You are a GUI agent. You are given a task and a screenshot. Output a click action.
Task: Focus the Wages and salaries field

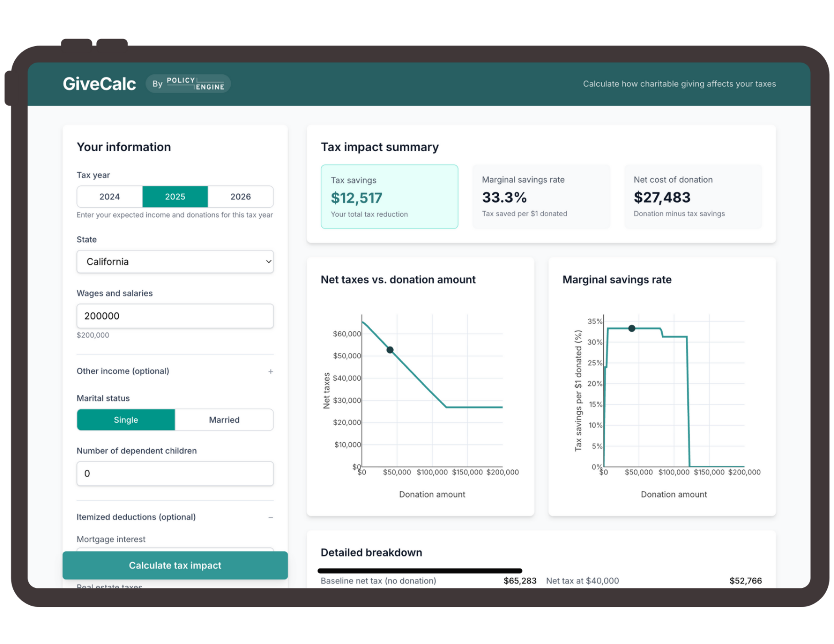[175, 316]
